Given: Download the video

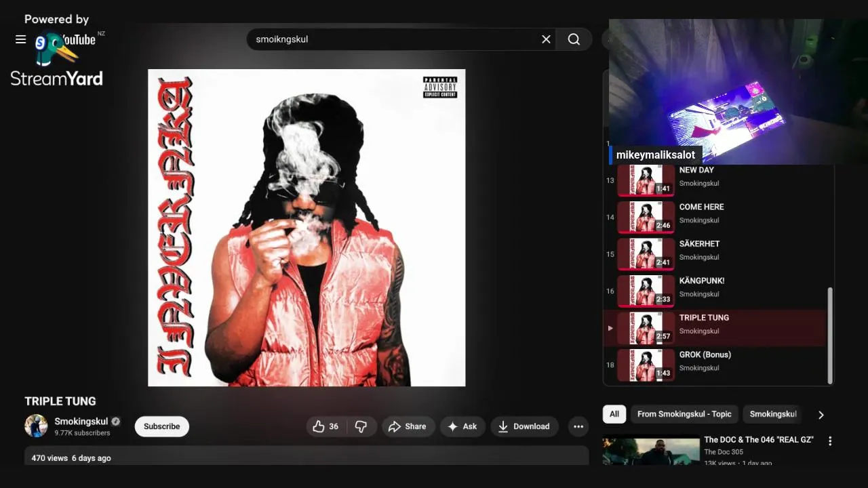Looking at the screenshot, I should click(x=524, y=426).
